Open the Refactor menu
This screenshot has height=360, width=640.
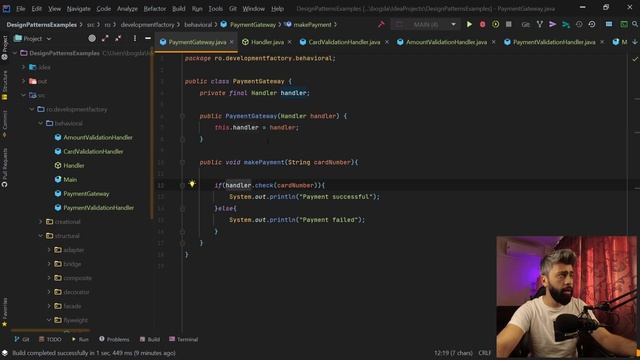point(155,9)
